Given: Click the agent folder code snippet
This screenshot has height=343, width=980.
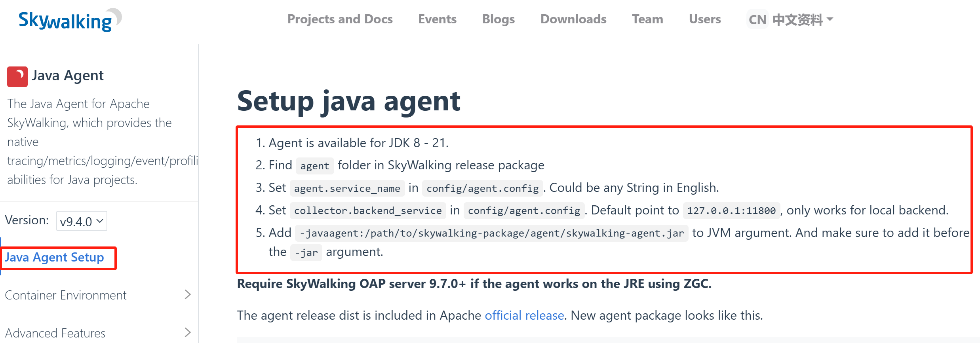Looking at the screenshot, I should click(x=315, y=166).
